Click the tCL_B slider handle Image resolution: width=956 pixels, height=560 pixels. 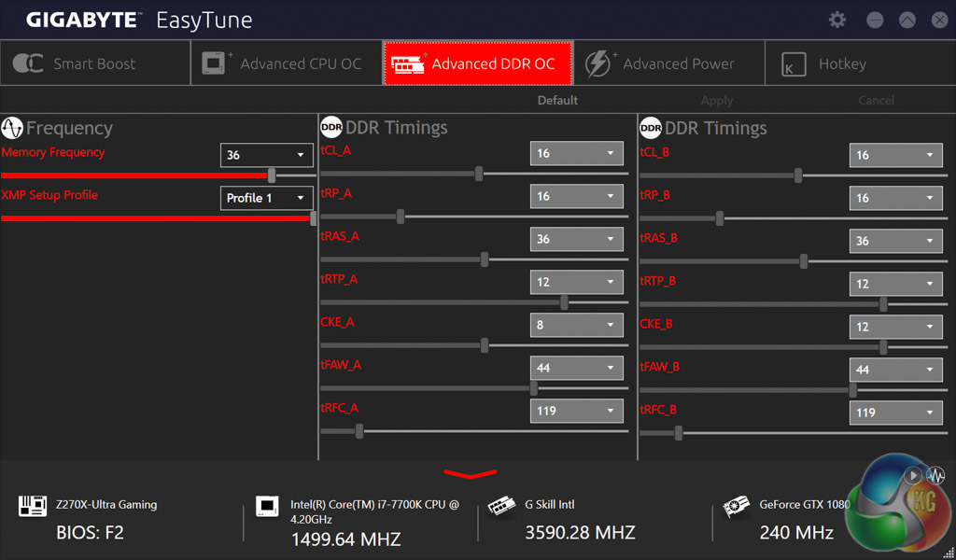coord(797,175)
